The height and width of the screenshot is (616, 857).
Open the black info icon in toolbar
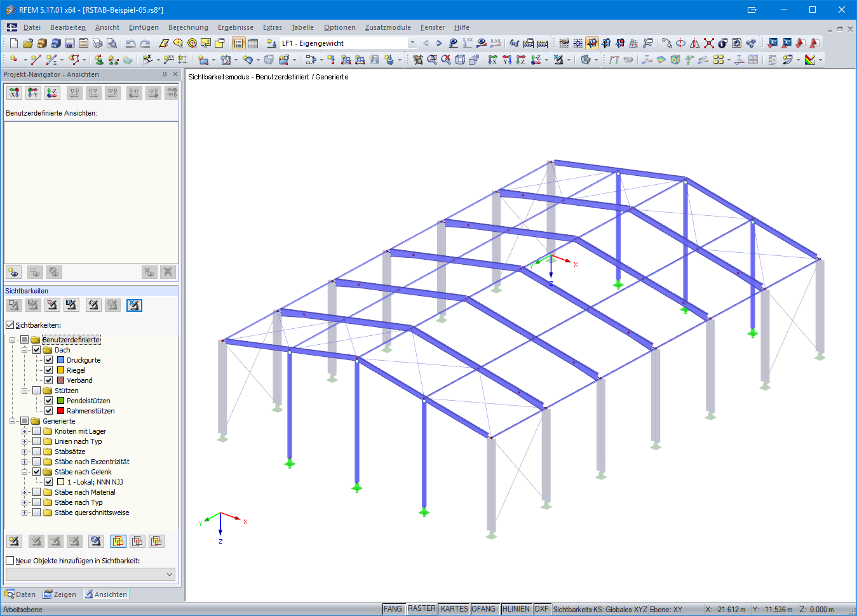tap(722, 43)
